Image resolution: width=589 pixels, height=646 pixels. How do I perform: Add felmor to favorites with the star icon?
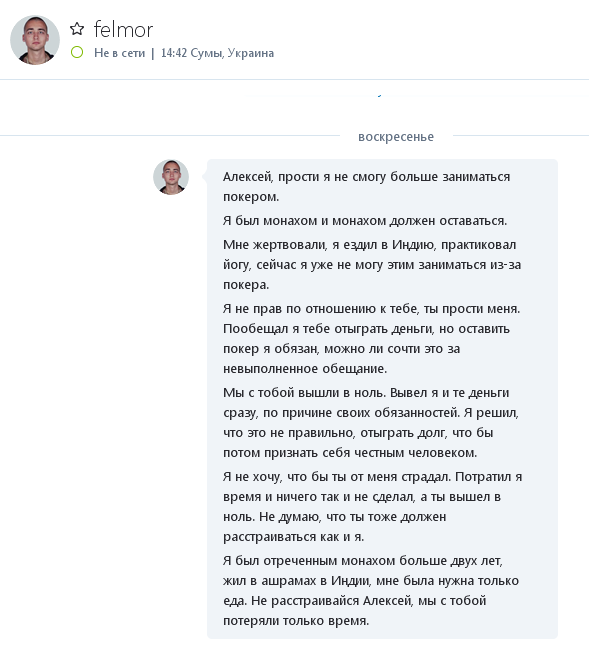(77, 29)
